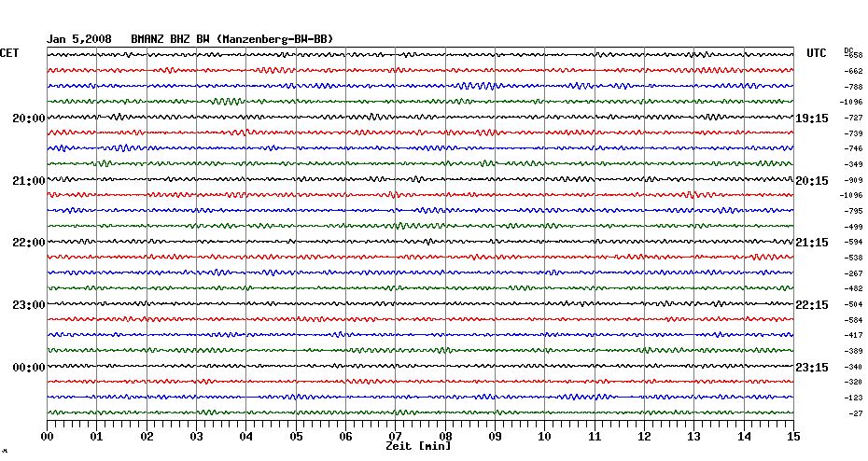868x461 pixels.
Task: Click minute axis tick label '03'
Action: point(197,437)
